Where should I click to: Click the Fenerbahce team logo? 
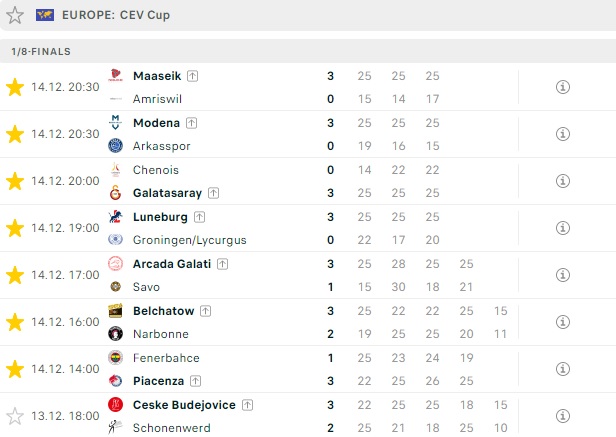[x=116, y=358]
